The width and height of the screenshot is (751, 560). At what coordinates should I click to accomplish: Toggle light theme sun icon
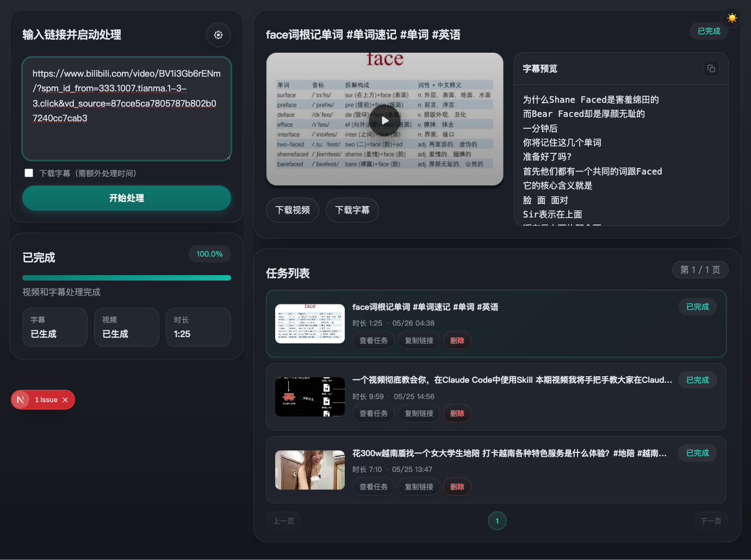[x=732, y=18]
